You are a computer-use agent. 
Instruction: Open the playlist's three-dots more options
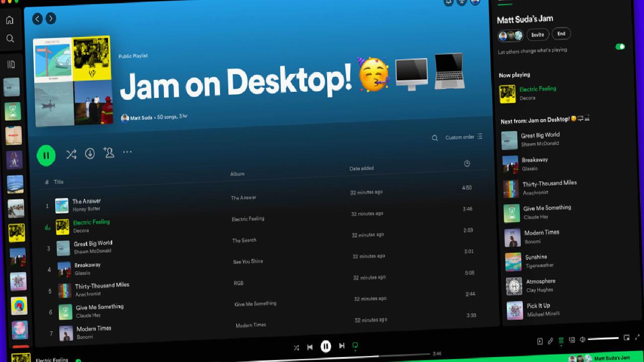pyautogui.click(x=127, y=151)
